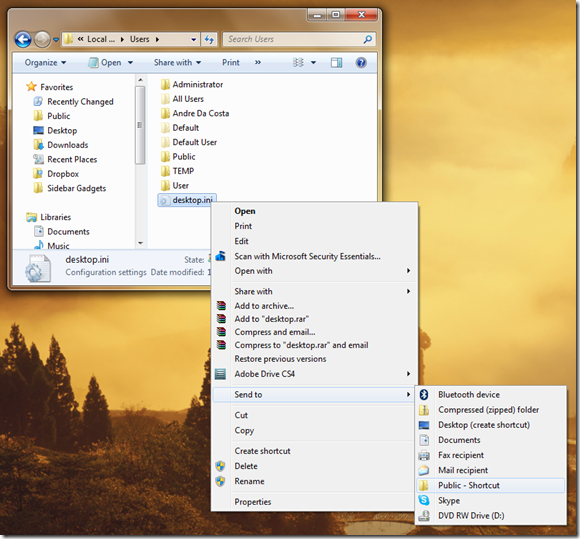Click the refresh icon beside address bar
The width and height of the screenshot is (580, 539).
click(x=209, y=39)
